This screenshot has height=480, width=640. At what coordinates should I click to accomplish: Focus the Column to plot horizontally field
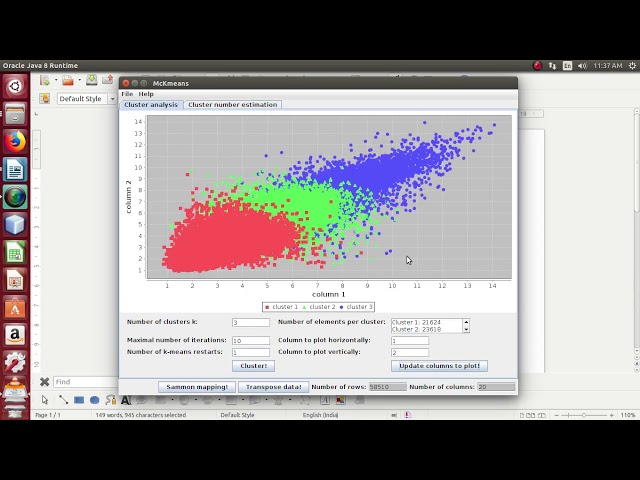coord(410,340)
